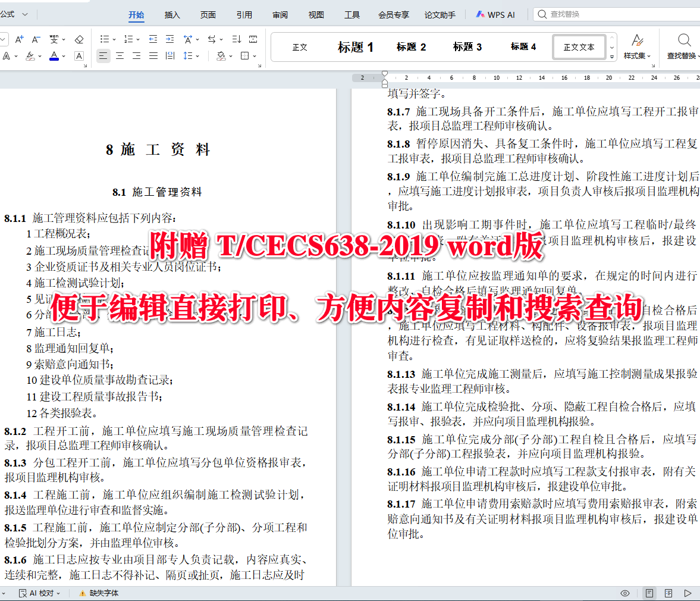Open the 论文助手 tab
This screenshot has height=601, width=700.
[x=440, y=15]
